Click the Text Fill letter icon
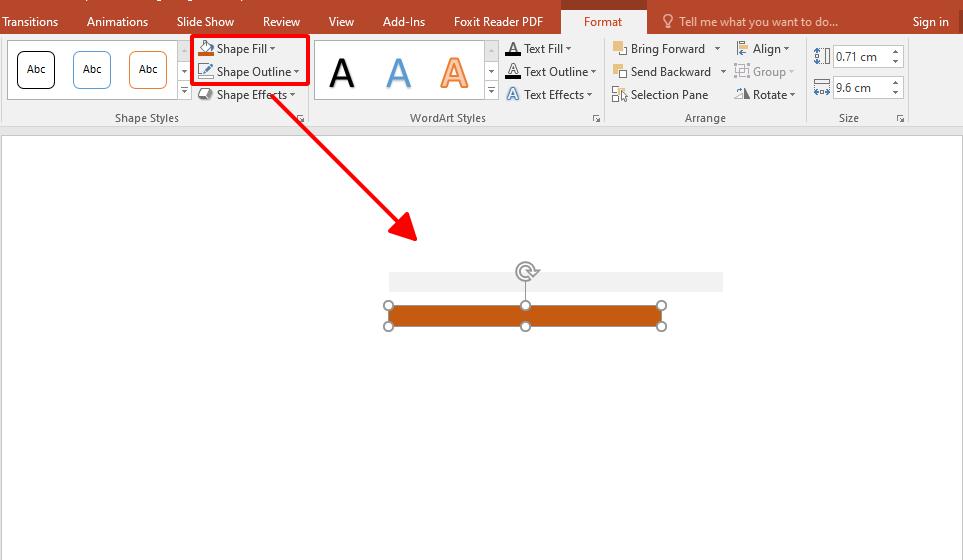 pyautogui.click(x=513, y=49)
